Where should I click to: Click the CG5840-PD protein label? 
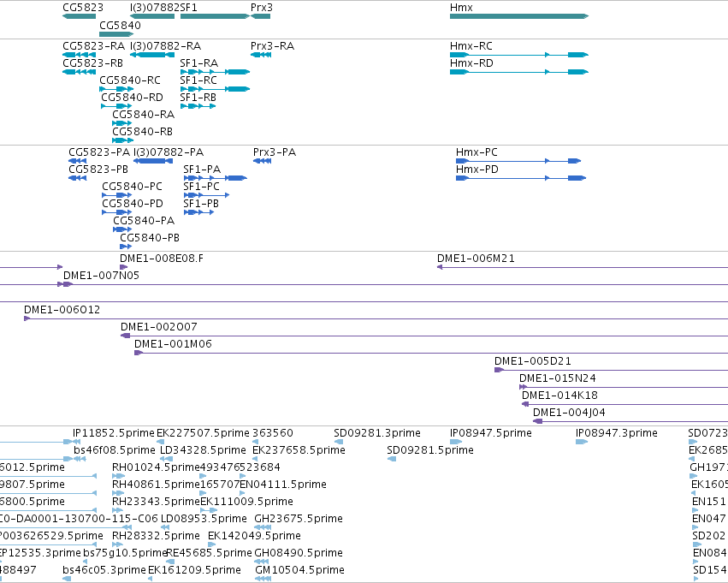pos(133,204)
